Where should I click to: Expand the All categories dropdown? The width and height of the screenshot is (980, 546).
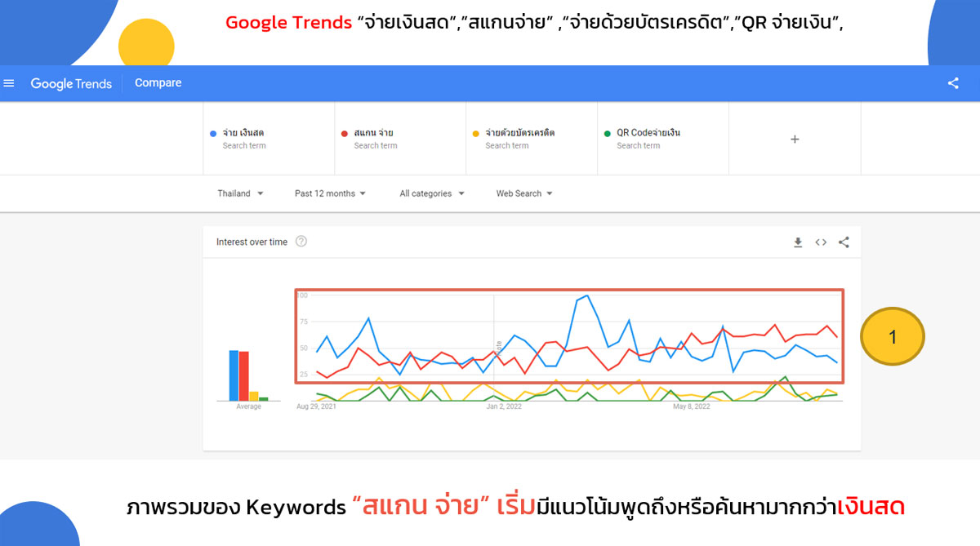pyautogui.click(x=432, y=193)
